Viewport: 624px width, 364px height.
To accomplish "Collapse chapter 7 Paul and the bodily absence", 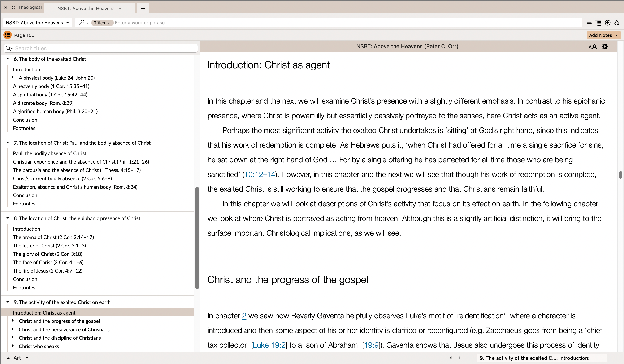I will pyautogui.click(x=8, y=143).
